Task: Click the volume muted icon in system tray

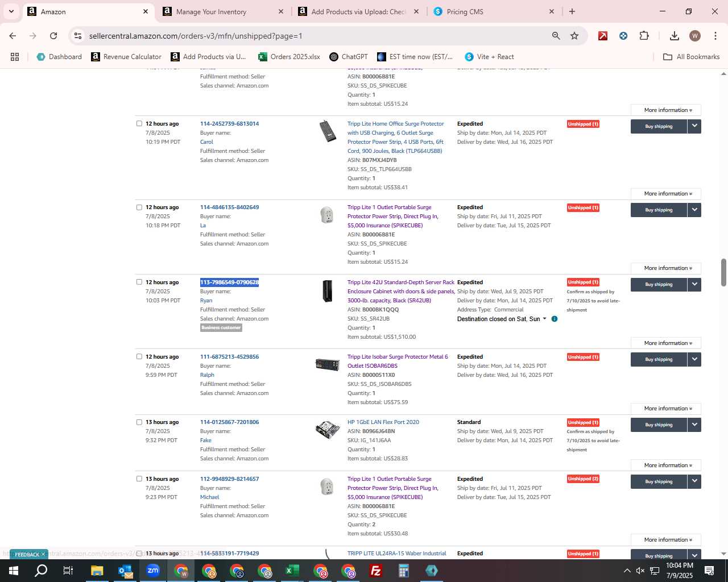Action: 640,571
